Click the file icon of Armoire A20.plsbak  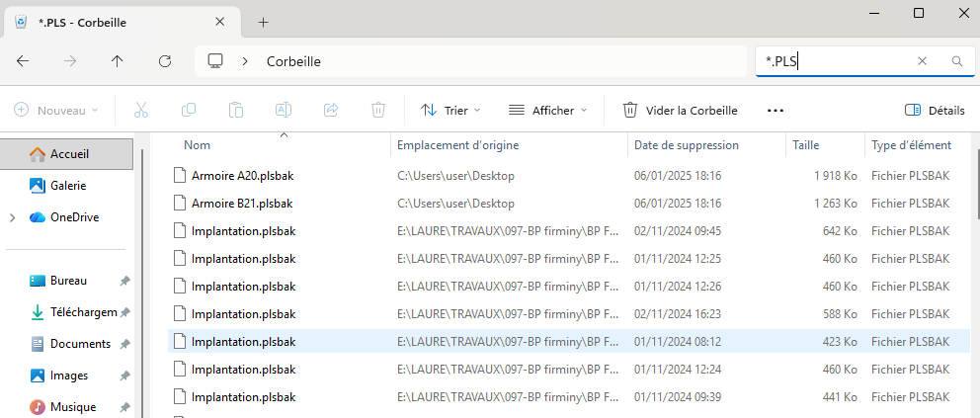[180, 176]
